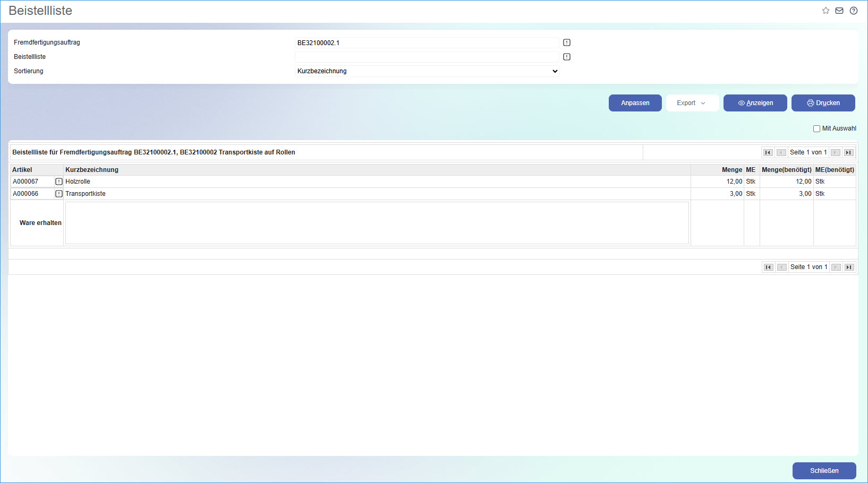Viewport: 868px width, 483px height.
Task: Click info icon beside Fremdfertigungsauftrag field
Action: click(567, 42)
